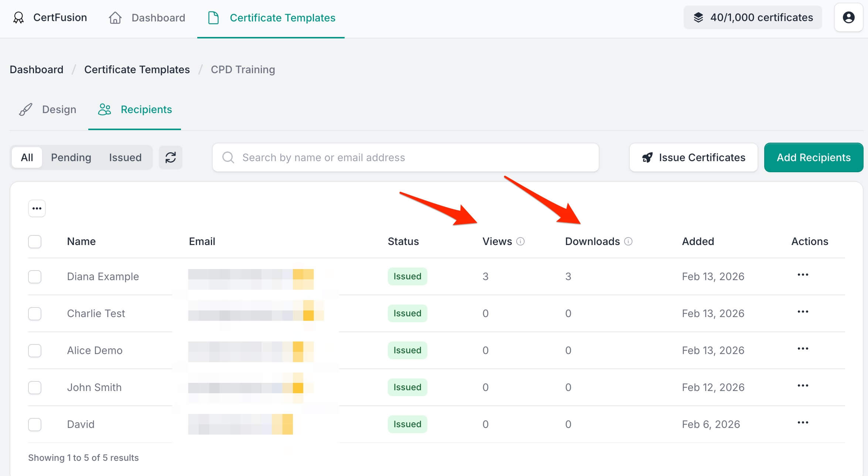868x476 pixels.
Task: Select all recipients with the header checkbox
Action: tap(34, 241)
